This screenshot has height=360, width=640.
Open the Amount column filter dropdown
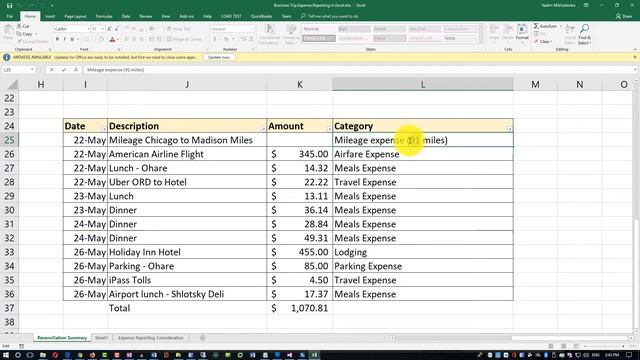329,129
